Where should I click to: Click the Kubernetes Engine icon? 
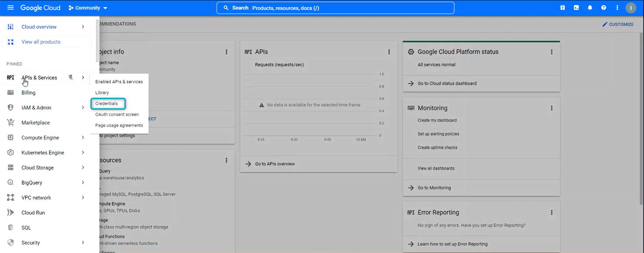pyautogui.click(x=11, y=152)
